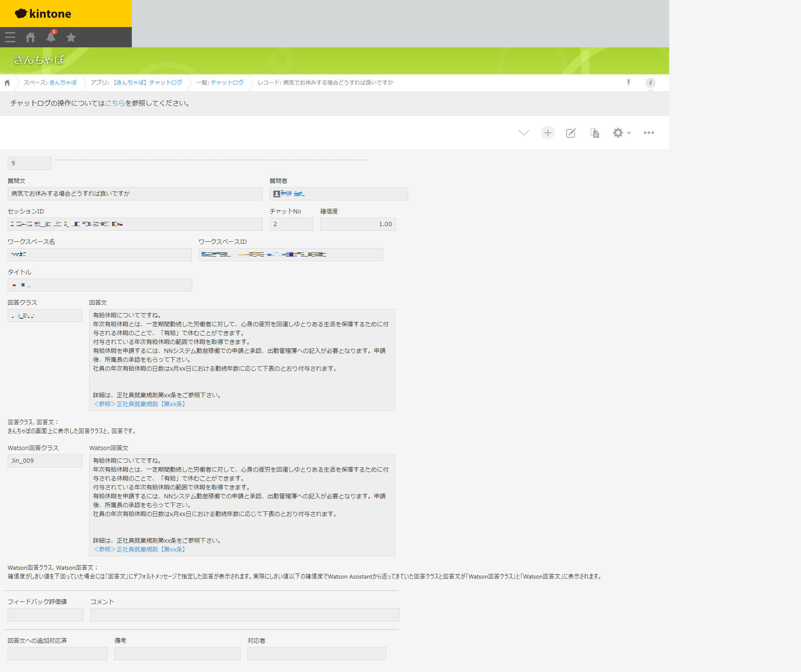Click the kintone logo
Viewport: 801px width, 672px height.
click(43, 14)
